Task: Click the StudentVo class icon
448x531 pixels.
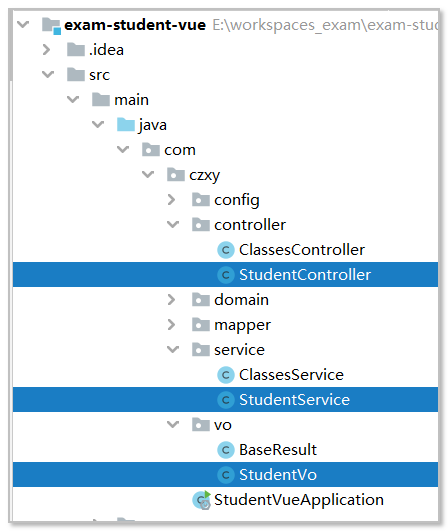Action: (x=226, y=475)
